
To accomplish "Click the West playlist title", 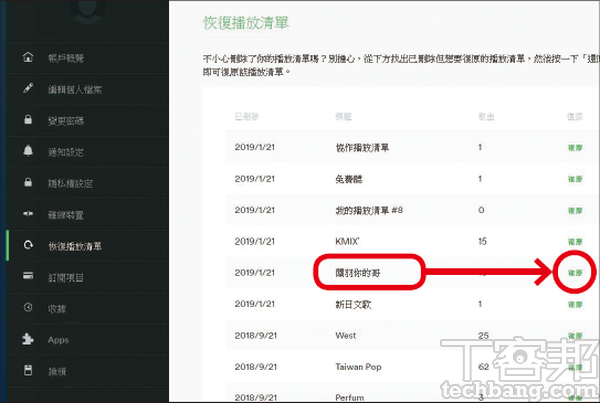I will pyautogui.click(x=346, y=336).
